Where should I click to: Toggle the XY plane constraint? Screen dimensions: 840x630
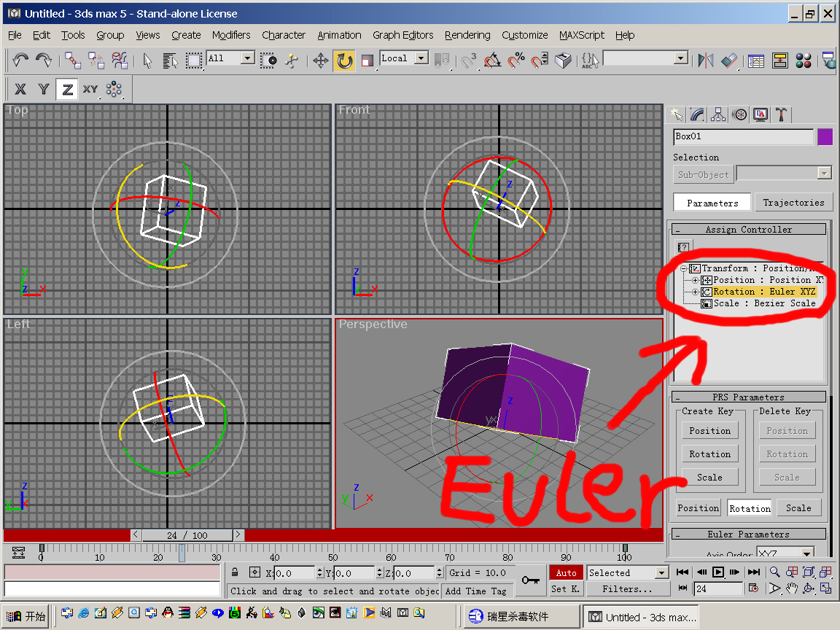coord(90,89)
